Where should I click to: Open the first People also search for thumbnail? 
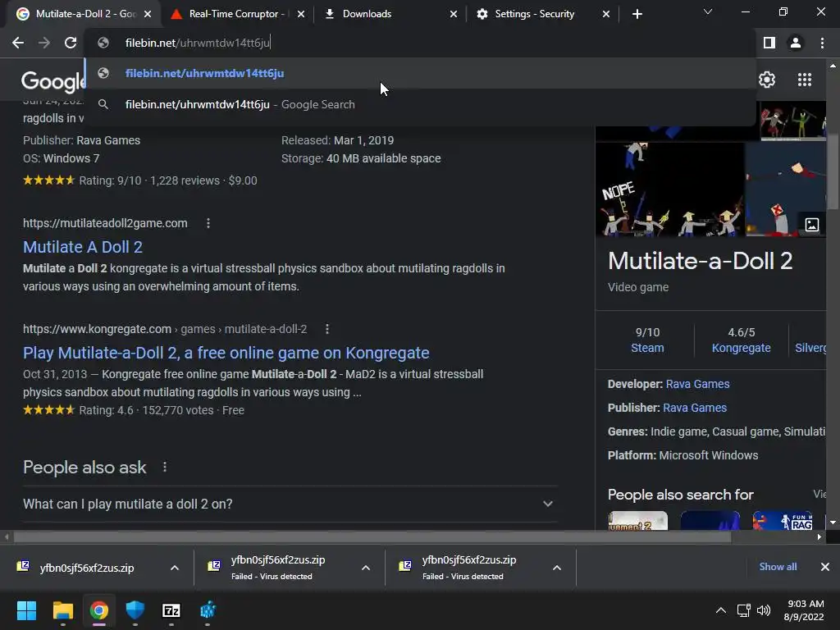coord(638,521)
